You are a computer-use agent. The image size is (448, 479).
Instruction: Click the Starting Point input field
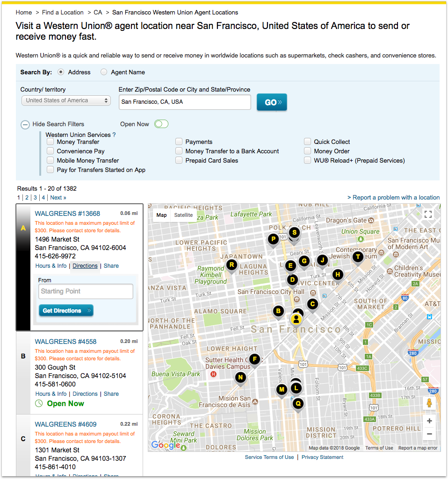[86, 292]
